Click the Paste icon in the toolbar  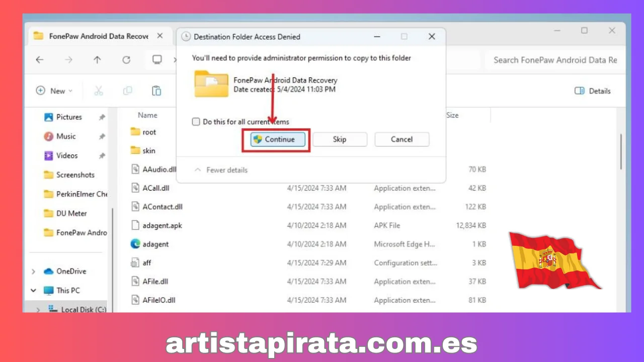156,90
